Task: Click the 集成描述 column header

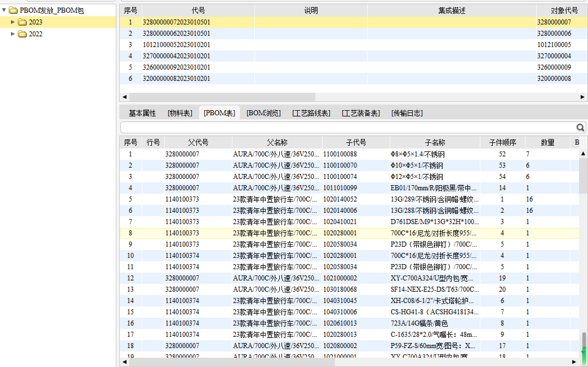Action: click(x=451, y=10)
